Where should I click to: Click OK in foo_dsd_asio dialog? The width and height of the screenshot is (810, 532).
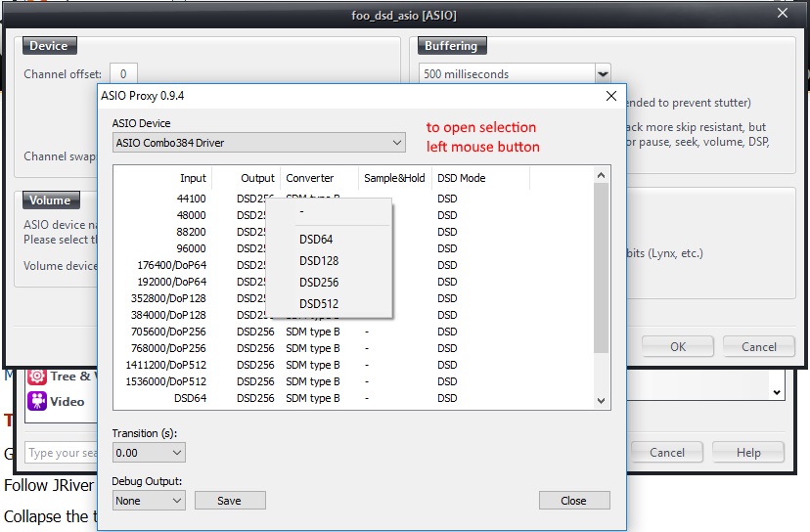[677, 346]
